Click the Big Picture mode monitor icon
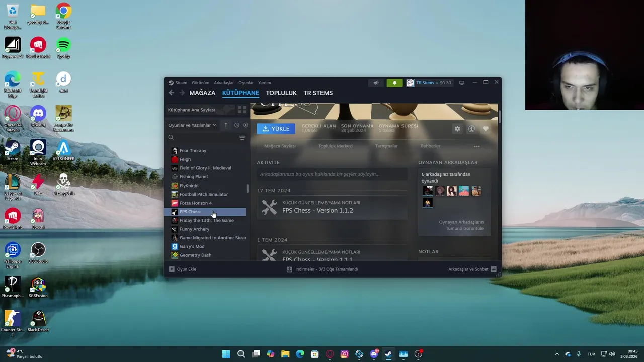644x362 pixels. pyautogui.click(x=462, y=83)
